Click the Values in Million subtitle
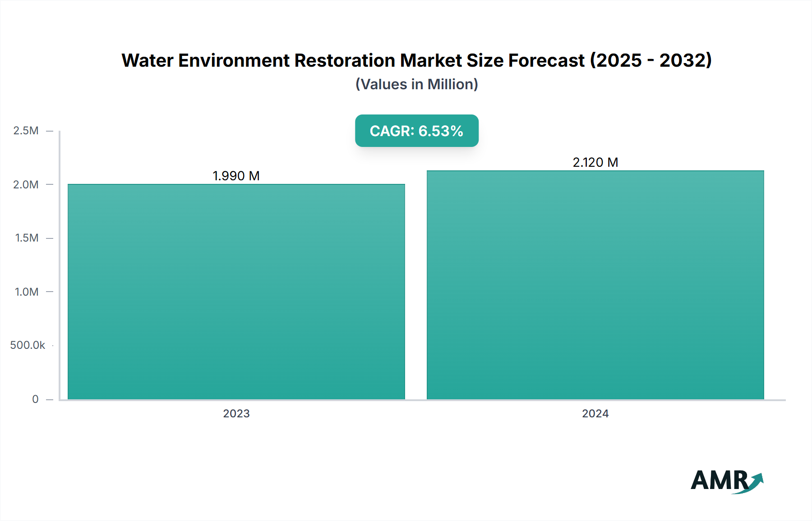Viewport: 812px width, 521px height. [x=416, y=84]
